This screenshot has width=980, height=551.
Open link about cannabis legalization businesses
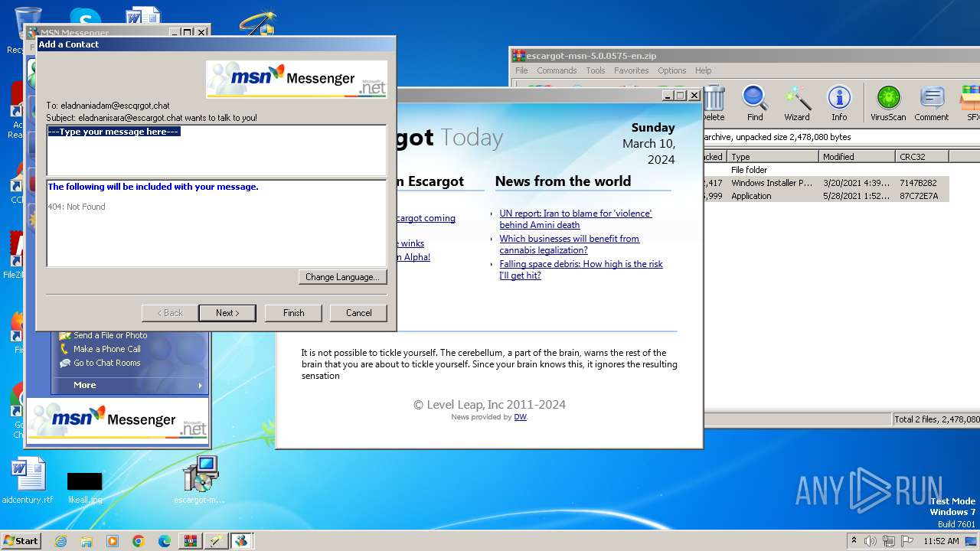coord(569,244)
